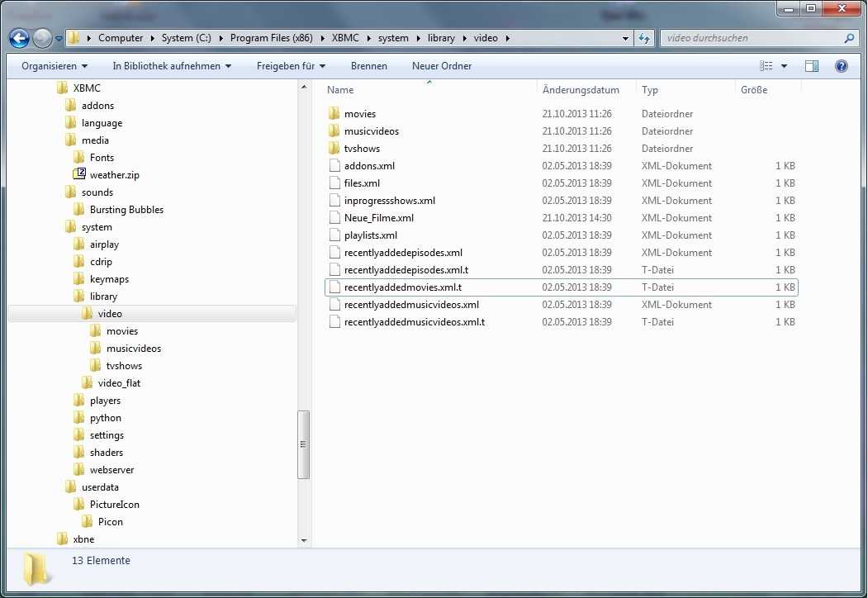Select the Neue_Filme.xml file icon
Viewport: 868px width, 598px height.
click(334, 217)
